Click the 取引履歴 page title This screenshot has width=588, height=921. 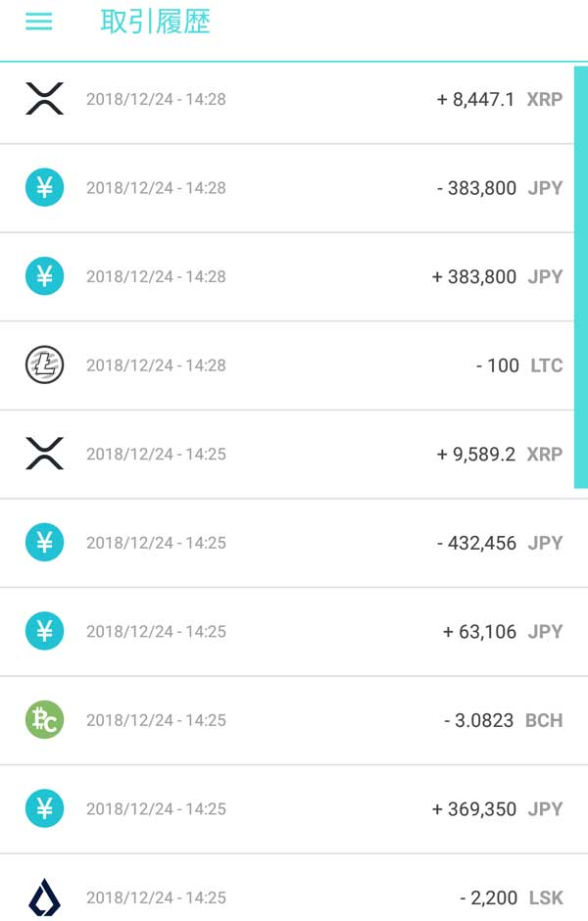click(155, 22)
